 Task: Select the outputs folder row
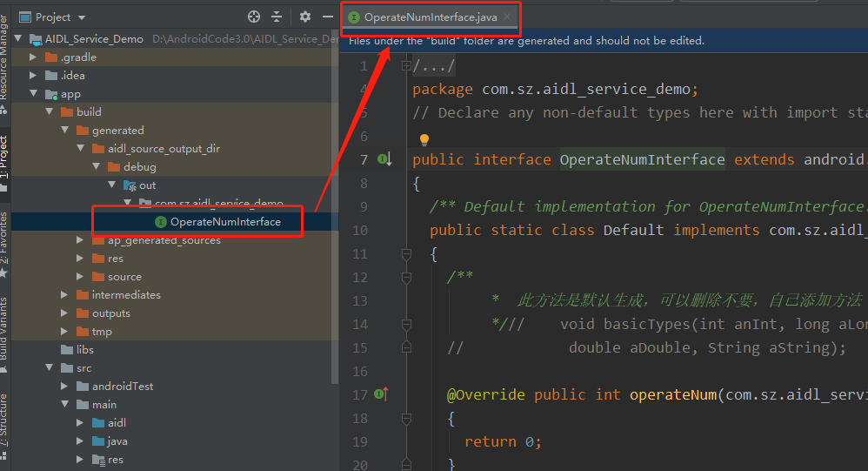pos(171,313)
